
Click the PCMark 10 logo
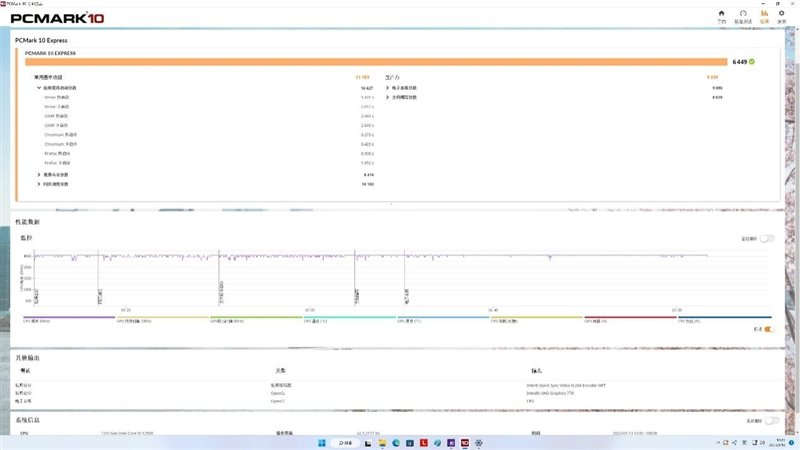[x=57, y=18]
